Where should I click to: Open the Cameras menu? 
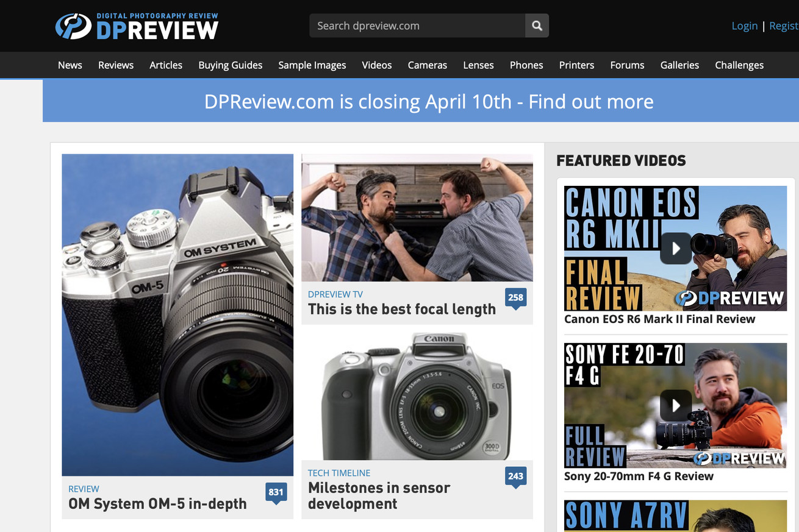(428, 65)
